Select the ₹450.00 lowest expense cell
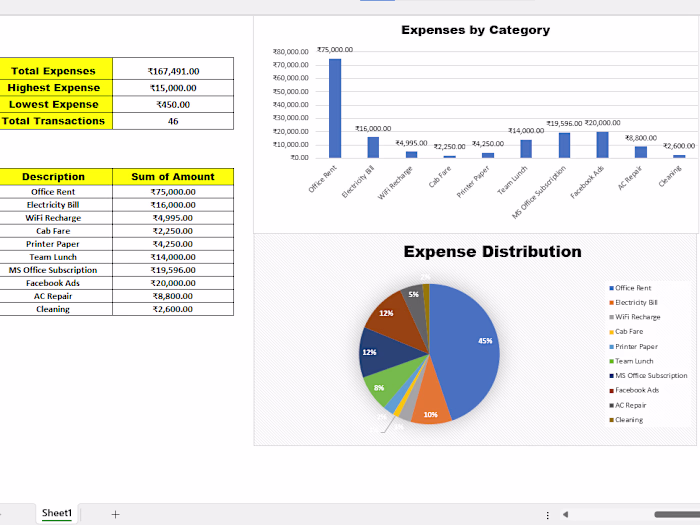700x525 pixels. [173, 104]
